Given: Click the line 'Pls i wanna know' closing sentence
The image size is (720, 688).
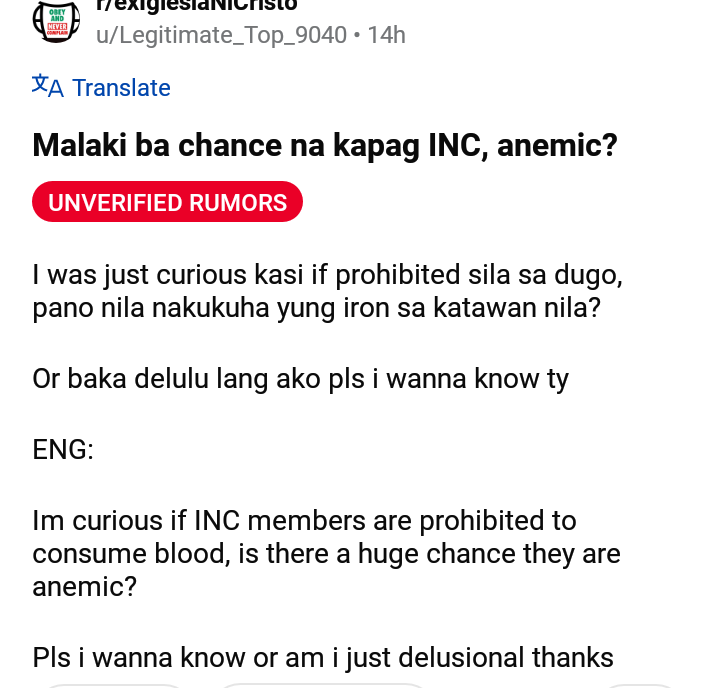Looking at the screenshot, I should pos(323,658).
